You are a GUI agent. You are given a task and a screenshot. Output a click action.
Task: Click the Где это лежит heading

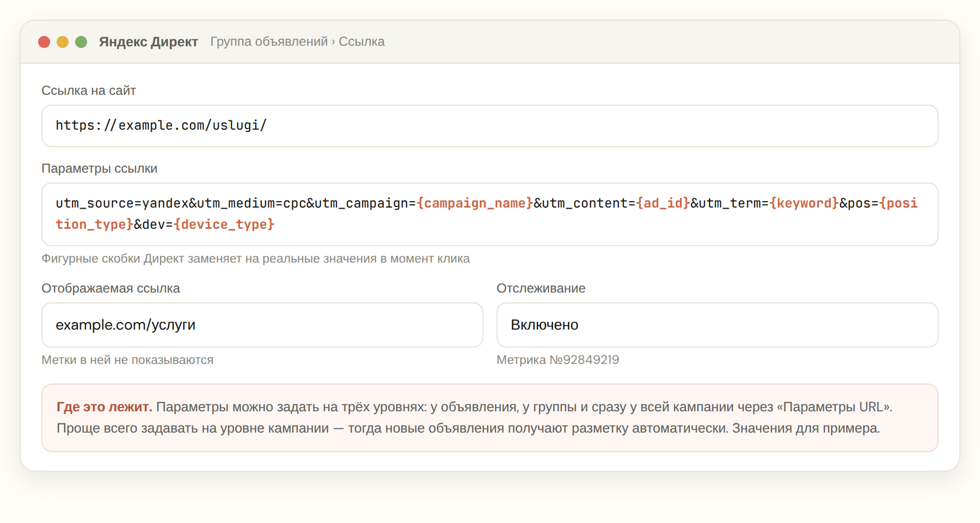(104, 407)
